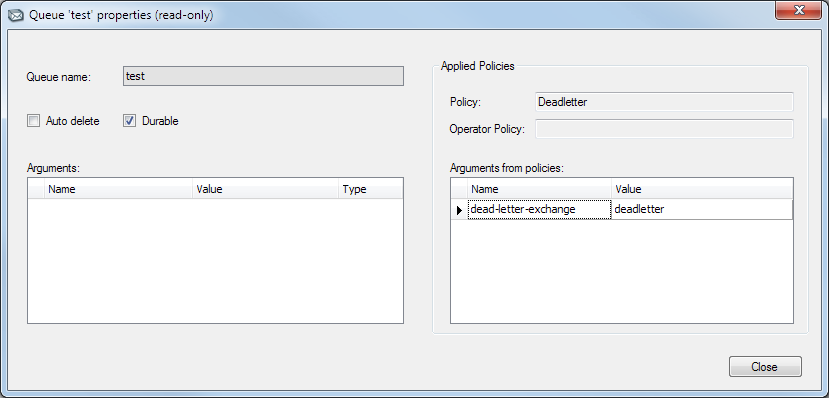Click the Name header in Arguments from policies
This screenshot has width=829, height=398.
(x=539, y=189)
